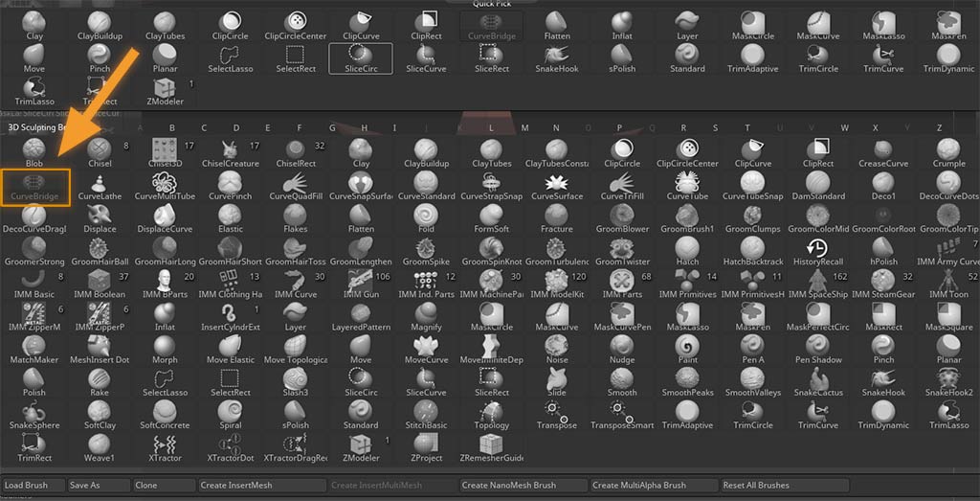Viewport: 980px width, 501px height.
Task: Choose the SnakeSphere brush
Action: coord(34,414)
